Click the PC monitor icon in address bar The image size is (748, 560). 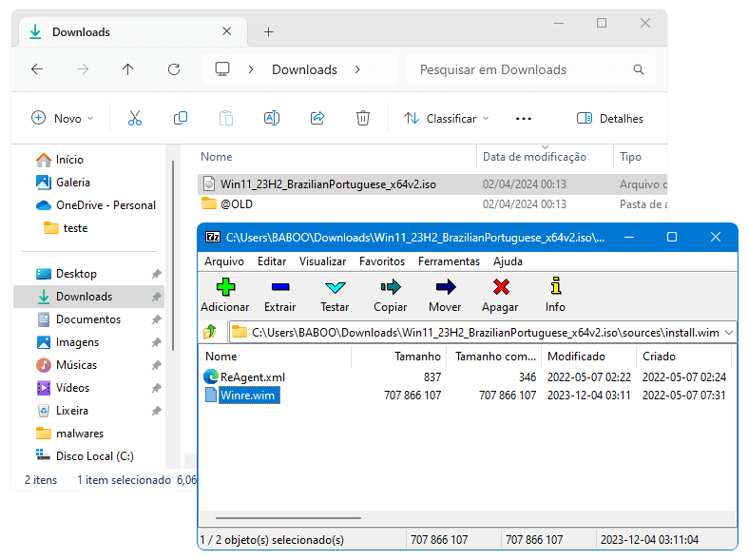[222, 69]
